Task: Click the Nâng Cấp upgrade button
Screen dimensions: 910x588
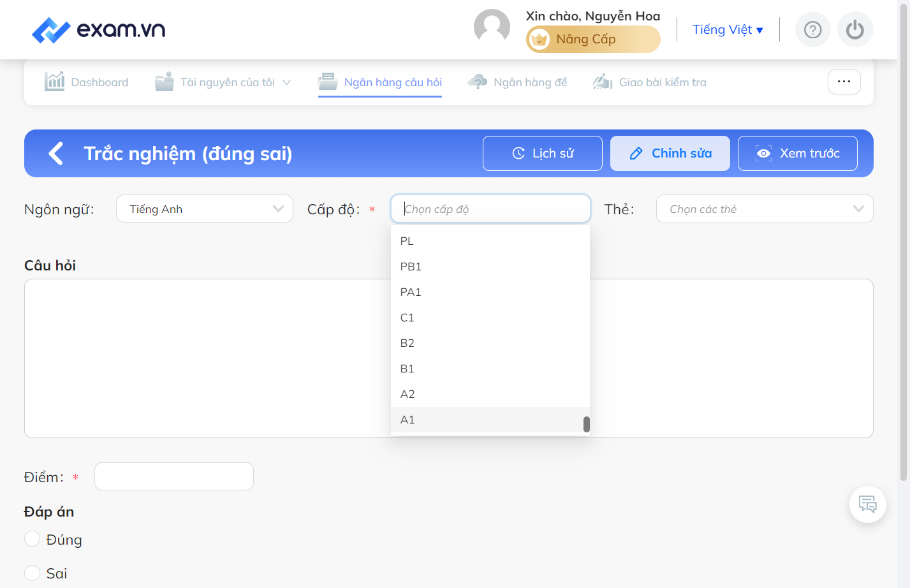Action: [593, 40]
